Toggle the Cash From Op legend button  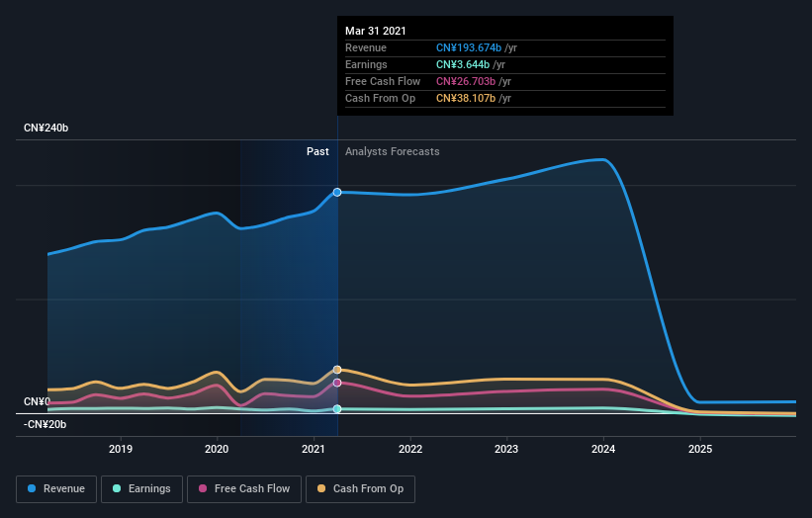click(x=360, y=489)
